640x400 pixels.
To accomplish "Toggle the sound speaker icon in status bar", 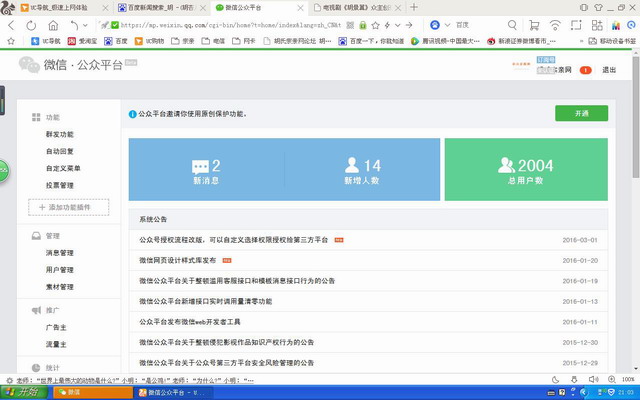I will (x=593, y=380).
